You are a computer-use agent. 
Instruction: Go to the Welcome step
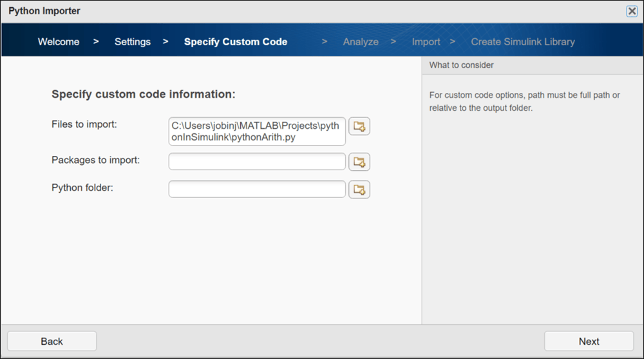59,41
